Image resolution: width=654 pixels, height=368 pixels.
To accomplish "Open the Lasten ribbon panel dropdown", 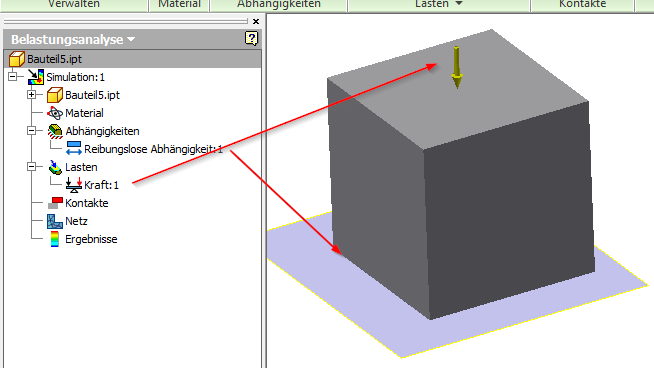I will coord(459,4).
